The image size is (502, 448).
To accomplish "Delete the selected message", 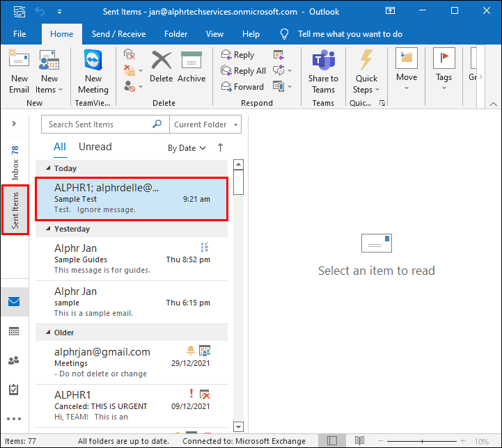I will (x=161, y=67).
